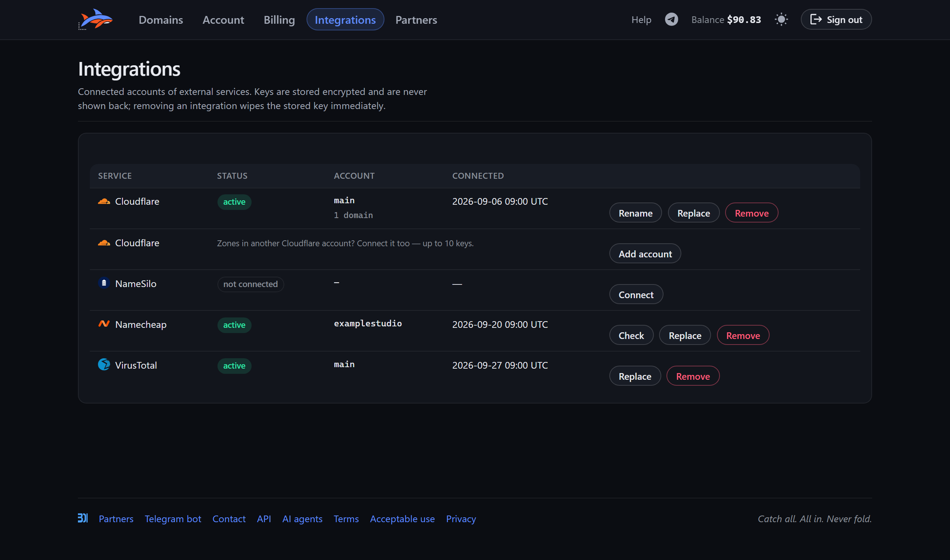Open the Telegram icon in header

pyautogui.click(x=671, y=19)
